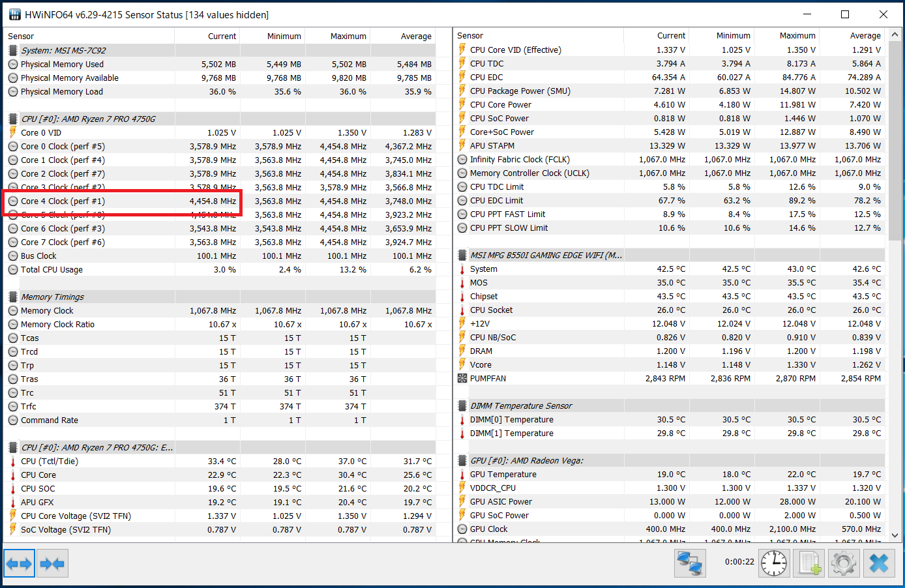Click the lightning icon beside Core 0 VID
The height and width of the screenshot is (588, 905).
coord(13,132)
